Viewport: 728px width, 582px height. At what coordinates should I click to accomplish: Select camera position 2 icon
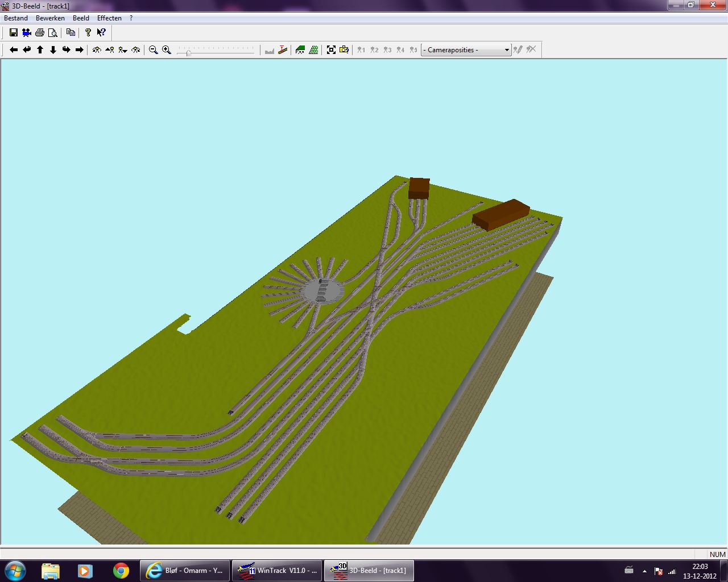pos(374,50)
